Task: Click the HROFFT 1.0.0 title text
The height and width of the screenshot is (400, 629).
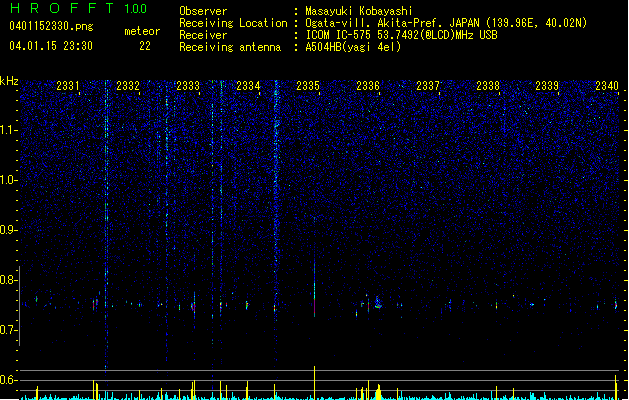Action: tap(79, 8)
